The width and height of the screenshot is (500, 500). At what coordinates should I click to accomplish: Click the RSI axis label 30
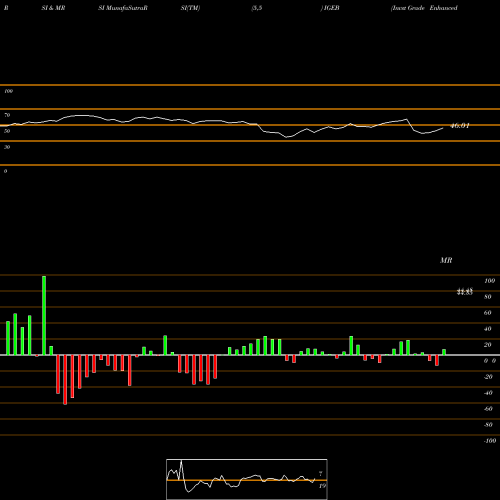(7, 147)
